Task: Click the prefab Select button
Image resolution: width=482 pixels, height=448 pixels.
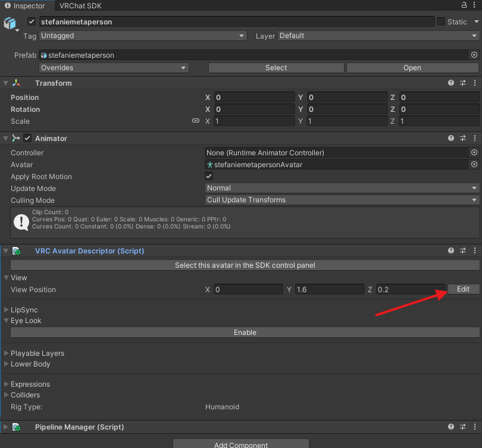Action: (x=276, y=68)
